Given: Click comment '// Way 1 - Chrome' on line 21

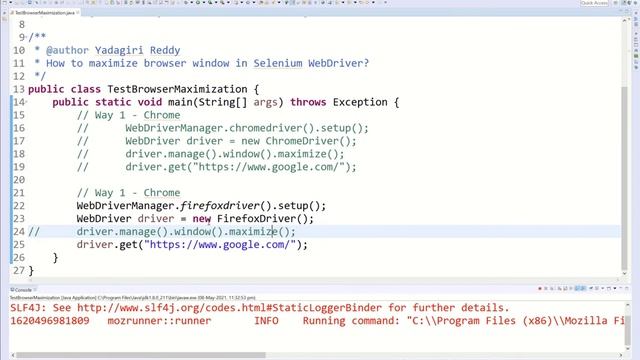Looking at the screenshot, I should coord(128,193).
